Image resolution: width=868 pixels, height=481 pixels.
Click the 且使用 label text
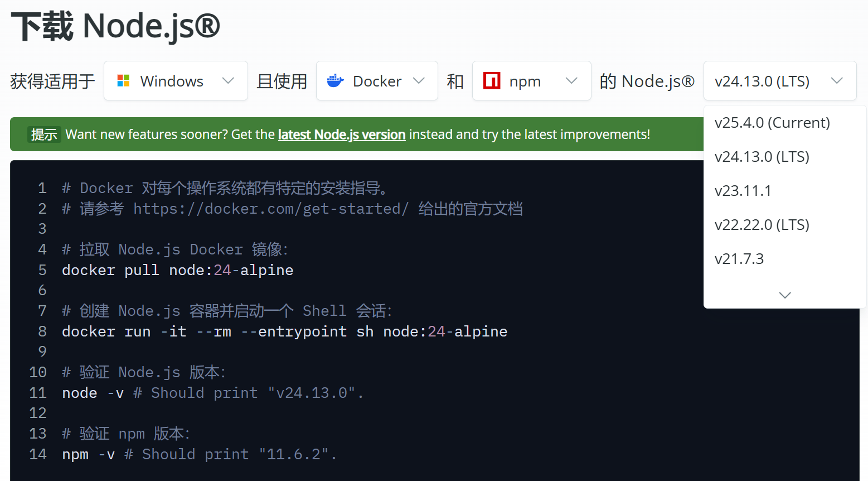pos(282,81)
